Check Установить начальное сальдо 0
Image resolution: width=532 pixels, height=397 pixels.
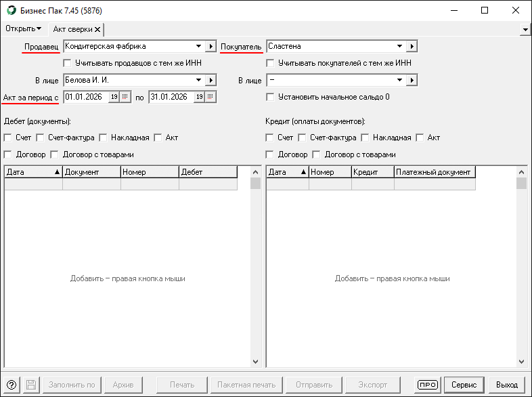(x=271, y=97)
